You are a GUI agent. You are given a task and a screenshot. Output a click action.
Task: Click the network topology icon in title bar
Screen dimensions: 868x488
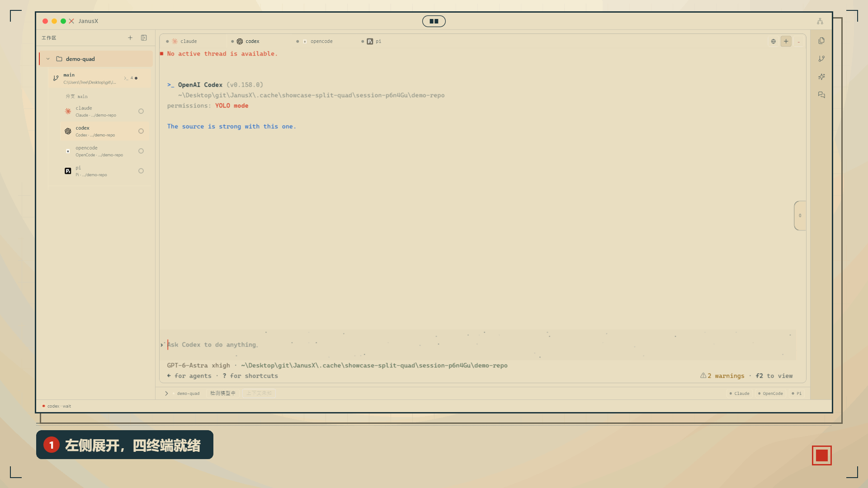point(820,21)
